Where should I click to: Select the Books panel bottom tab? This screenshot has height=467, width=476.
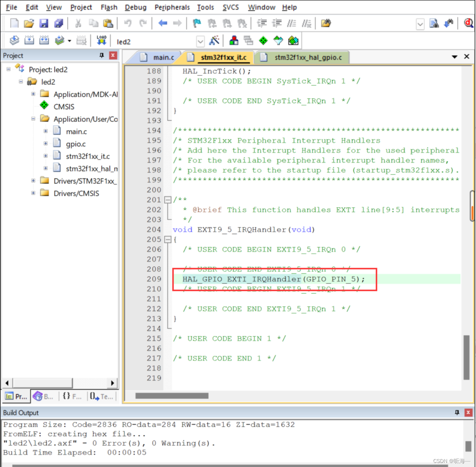[x=43, y=396]
